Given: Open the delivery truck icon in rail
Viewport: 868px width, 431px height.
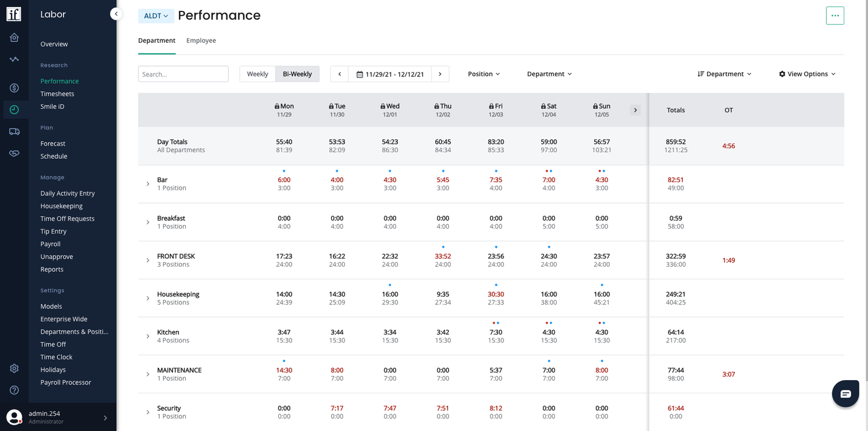Looking at the screenshot, I should pos(14,132).
